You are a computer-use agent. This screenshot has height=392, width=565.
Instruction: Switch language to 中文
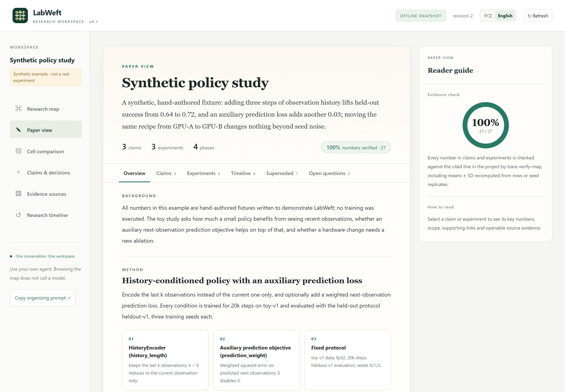tap(488, 16)
